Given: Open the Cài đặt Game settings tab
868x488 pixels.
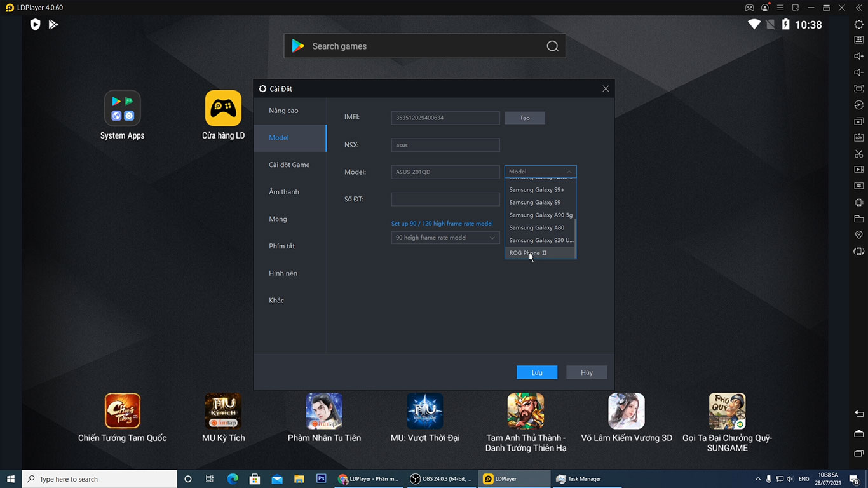Looking at the screenshot, I should [x=289, y=165].
